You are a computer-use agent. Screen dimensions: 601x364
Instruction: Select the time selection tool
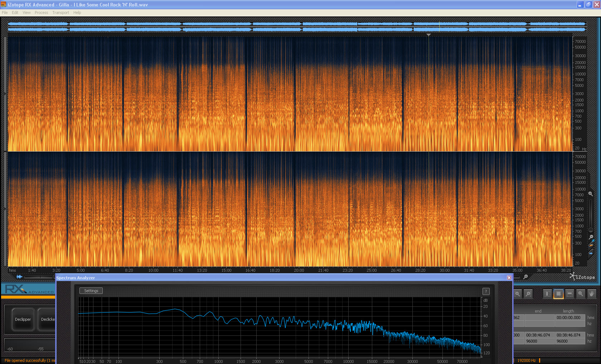[x=547, y=294]
